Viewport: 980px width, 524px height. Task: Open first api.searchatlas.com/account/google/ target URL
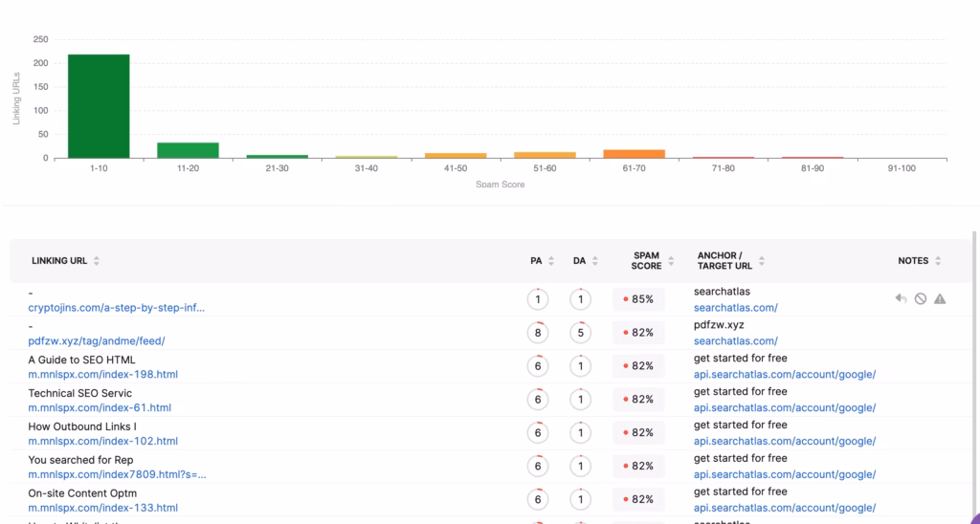[x=784, y=375]
